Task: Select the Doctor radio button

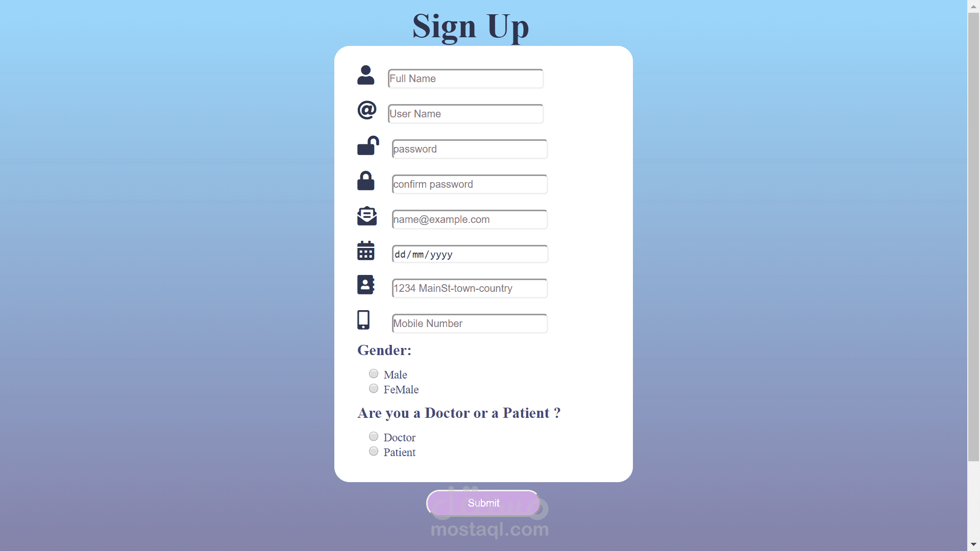Action: pyautogui.click(x=374, y=436)
